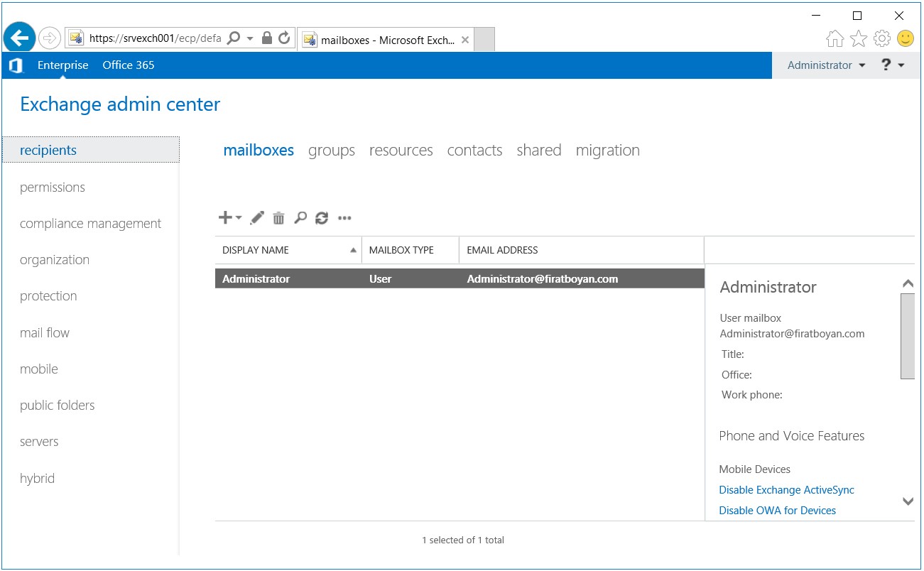Open organization in the left navigation

[x=55, y=260]
